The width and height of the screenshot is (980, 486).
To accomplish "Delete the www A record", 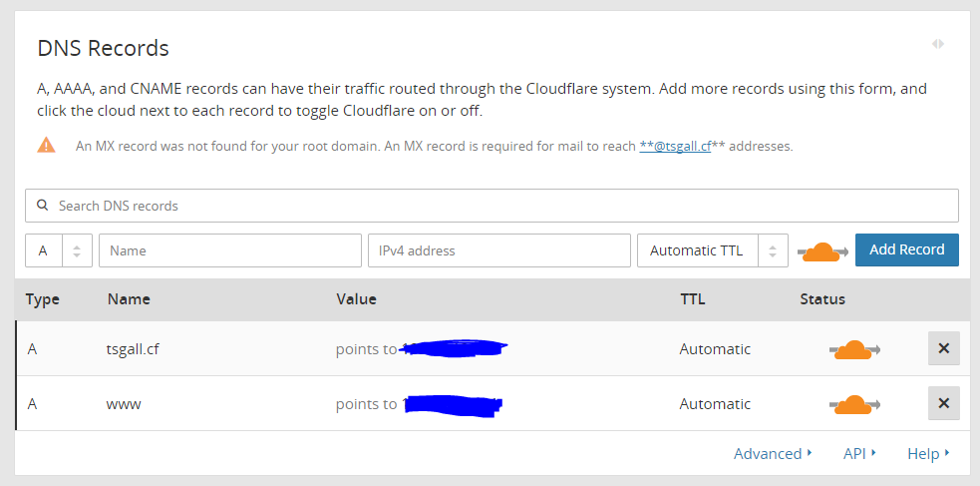I will (x=944, y=403).
